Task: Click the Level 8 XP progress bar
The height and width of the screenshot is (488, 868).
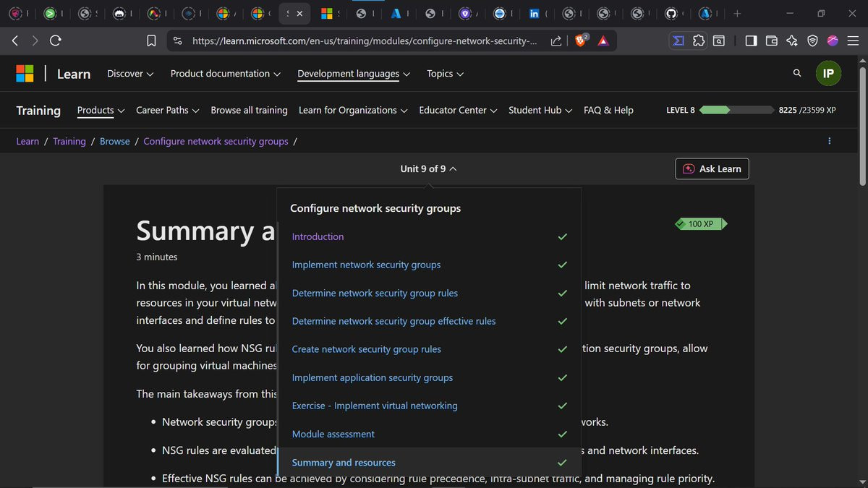Action: [x=737, y=110]
